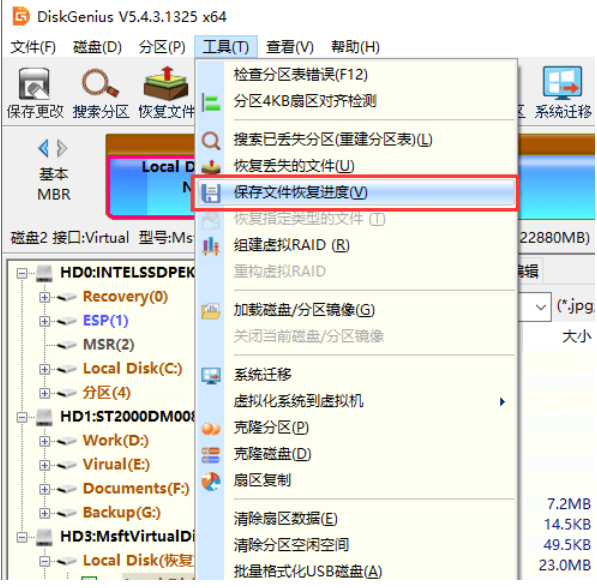Viewport: 597px width, 588px height.
Task: Collapse the HD0:INTELSSDPEK disk node
Action: point(22,273)
